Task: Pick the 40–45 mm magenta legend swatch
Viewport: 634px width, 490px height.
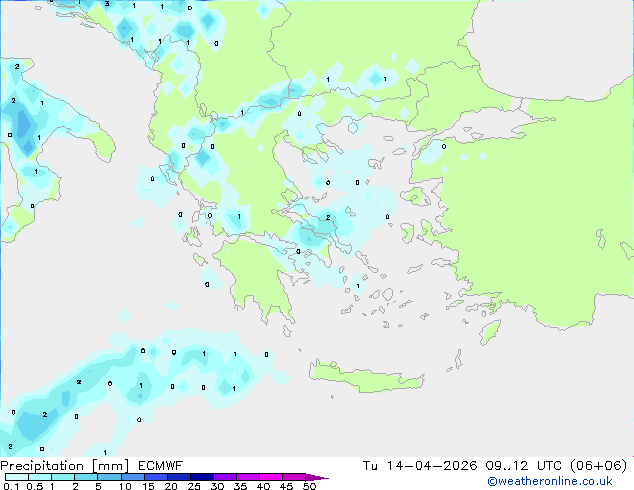Action: click(x=271, y=477)
